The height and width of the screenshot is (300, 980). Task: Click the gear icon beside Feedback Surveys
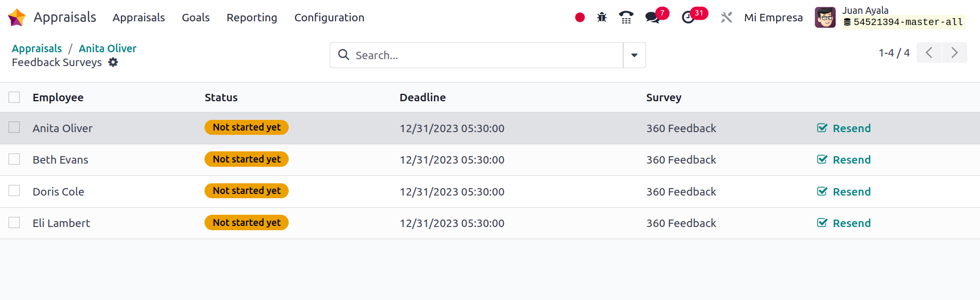pos(113,62)
